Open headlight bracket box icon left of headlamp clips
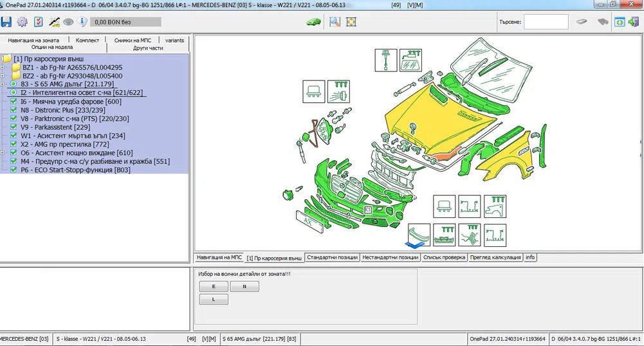This screenshot has width=644, height=346. pos(314,91)
